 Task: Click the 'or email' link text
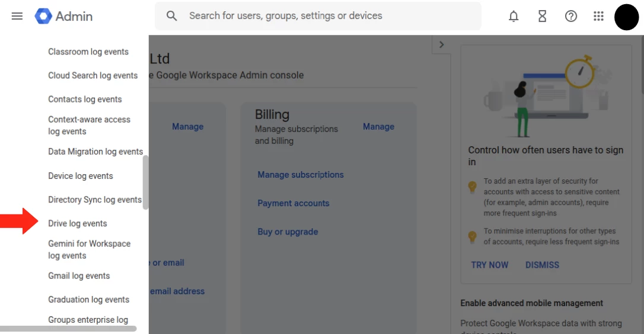coord(167,262)
